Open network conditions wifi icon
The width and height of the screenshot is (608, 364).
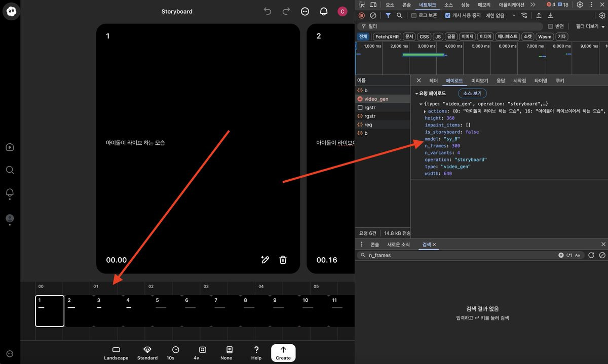pyautogui.click(x=524, y=16)
